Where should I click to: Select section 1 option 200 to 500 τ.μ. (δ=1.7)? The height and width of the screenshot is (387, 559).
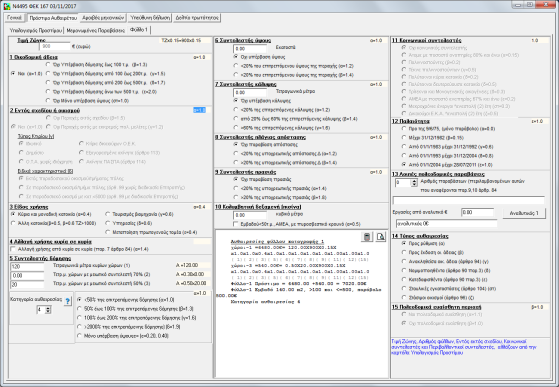(x=106, y=82)
